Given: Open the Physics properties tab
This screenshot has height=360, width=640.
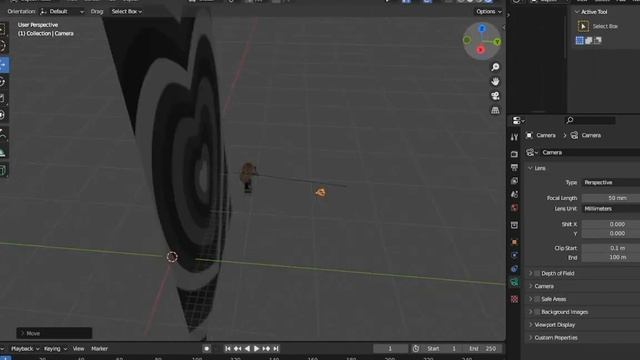Looking at the screenshot, I should tap(514, 255).
